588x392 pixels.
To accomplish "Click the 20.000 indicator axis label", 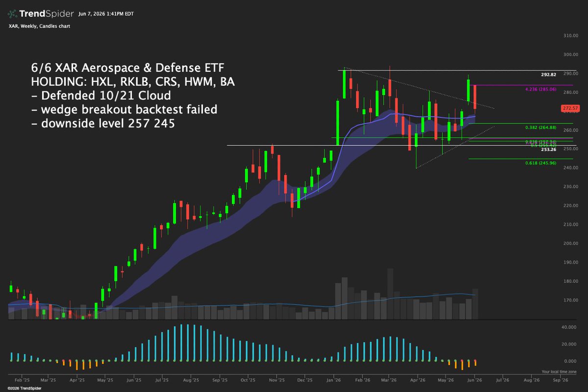I will point(570,345).
